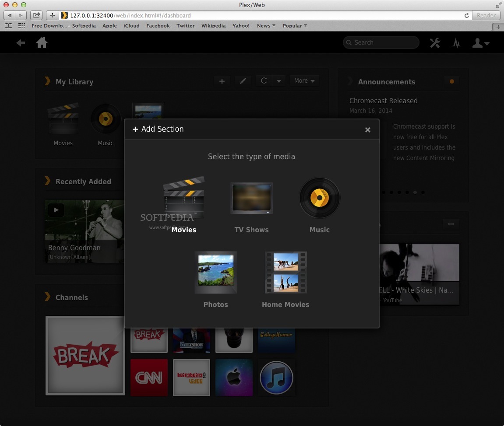The height and width of the screenshot is (426, 504).
Task: Open the Wikipedia bookmark
Action: point(213,26)
